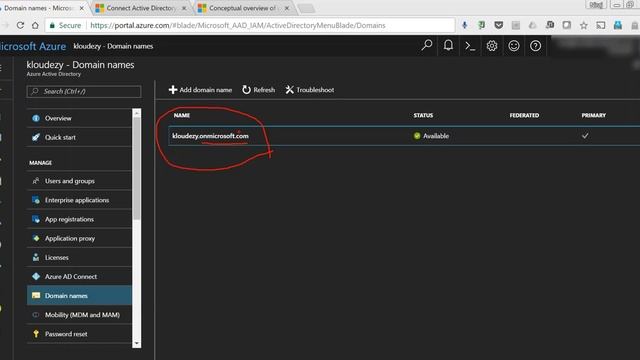The image size is (640, 360).
Task: Click the browser home icon
Action: tap(35, 25)
